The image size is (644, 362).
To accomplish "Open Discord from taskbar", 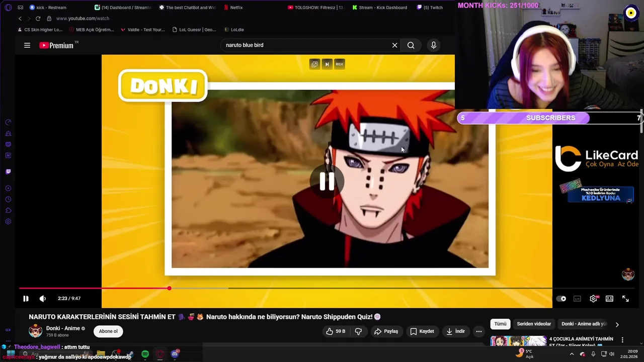I will [x=175, y=354].
